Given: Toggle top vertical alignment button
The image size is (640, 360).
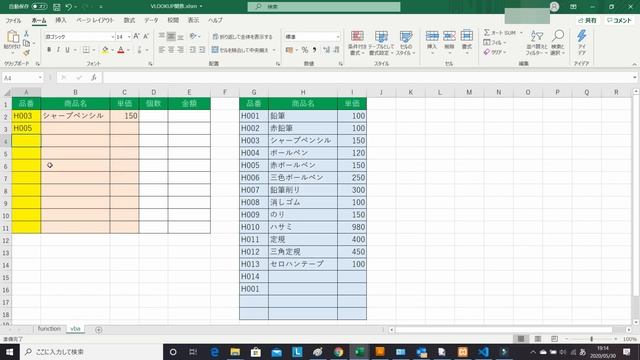Looking at the screenshot, I should [162, 36].
